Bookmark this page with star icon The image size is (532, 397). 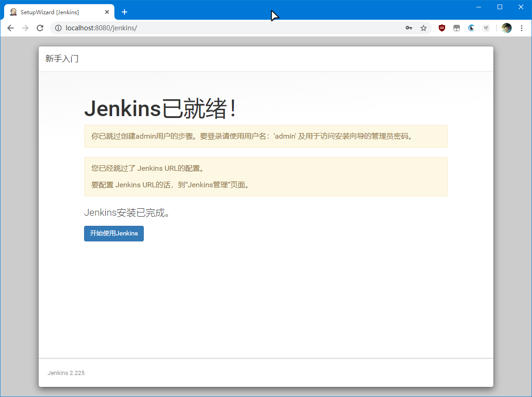click(x=424, y=28)
